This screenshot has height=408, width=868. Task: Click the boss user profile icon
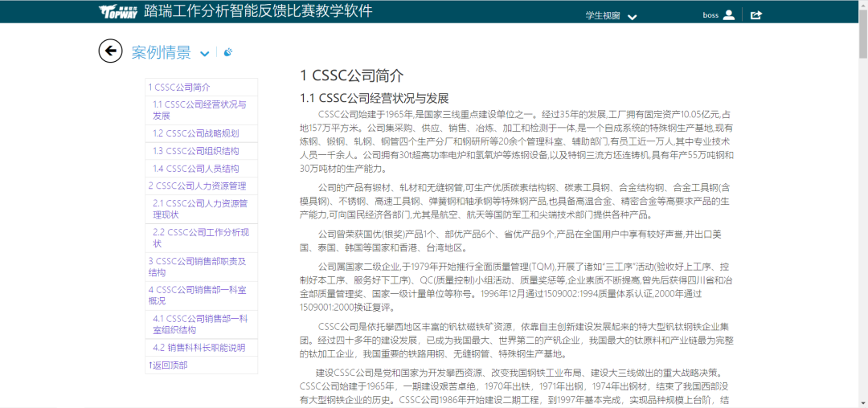(x=729, y=14)
